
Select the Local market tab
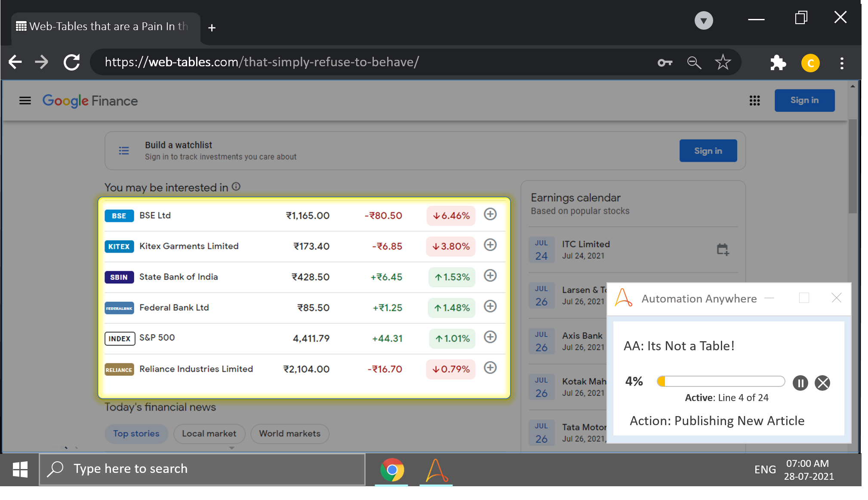[x=209, y=434]
